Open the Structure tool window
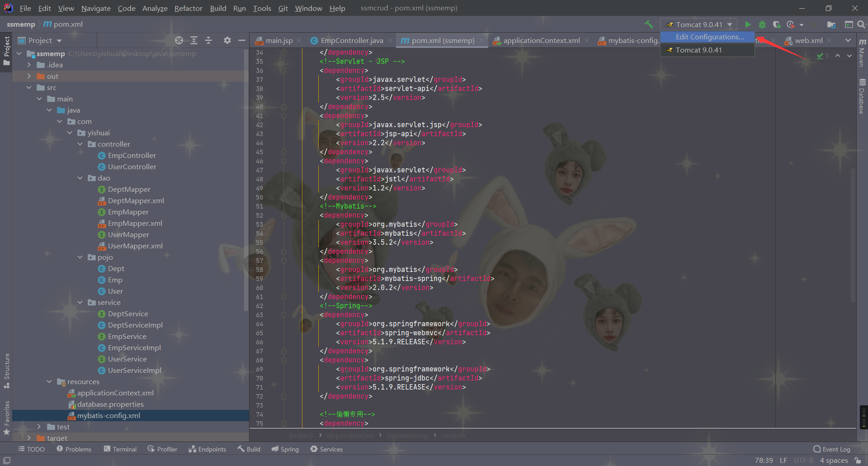The width and height of the screenshot is (868, 466). click(6, 371)
